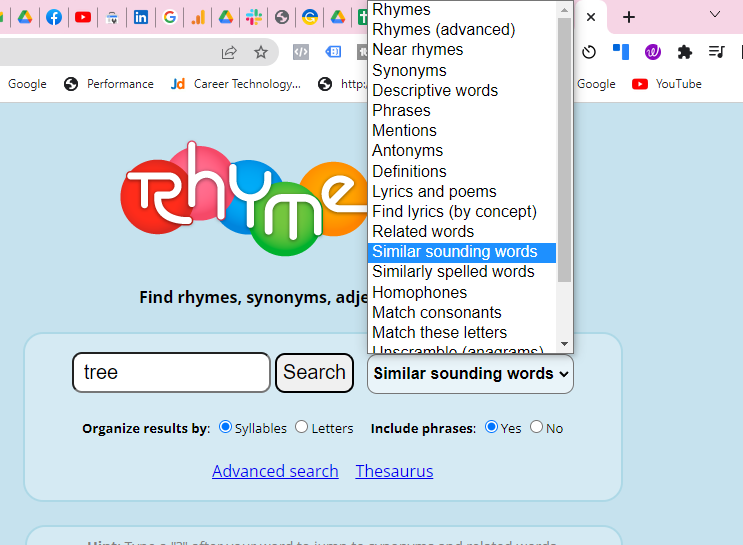Open the Google Analytics tab
Screen dimensions: 743x545
[x=198, y=18]
